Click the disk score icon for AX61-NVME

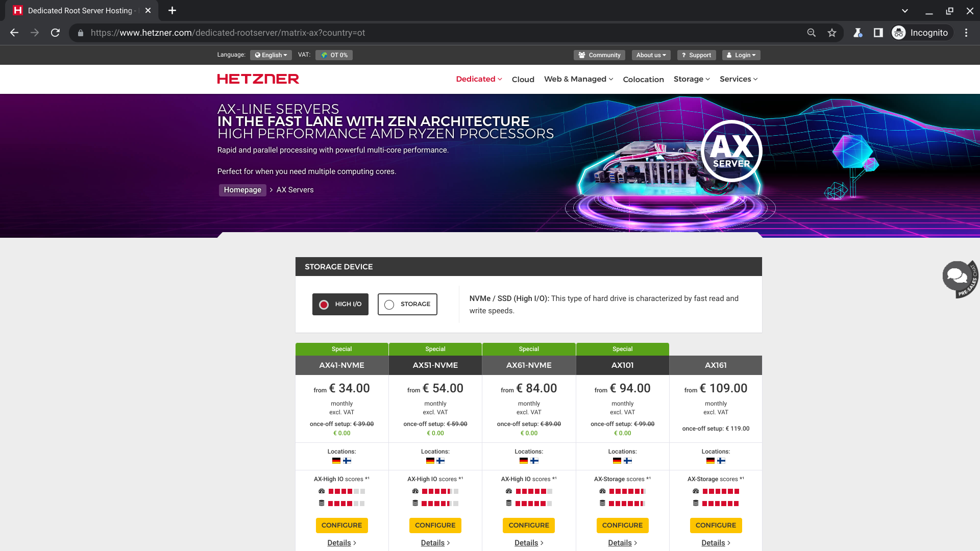point(509,503)
